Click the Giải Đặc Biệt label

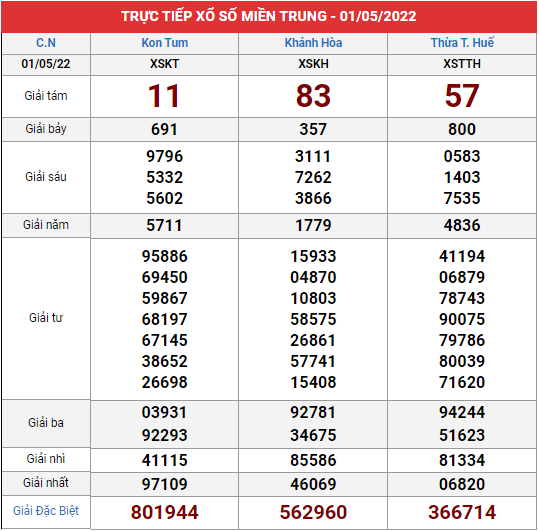coord(46,511)
